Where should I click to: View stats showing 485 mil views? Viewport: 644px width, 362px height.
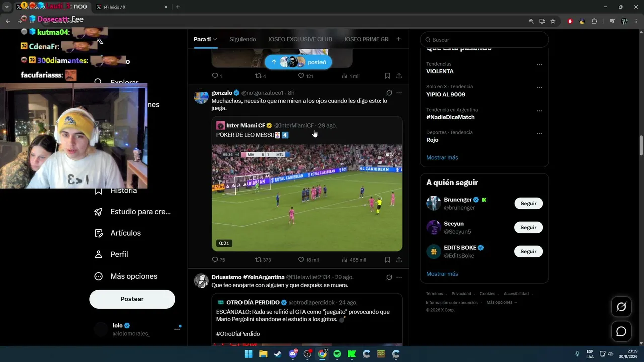click(354, 260)
